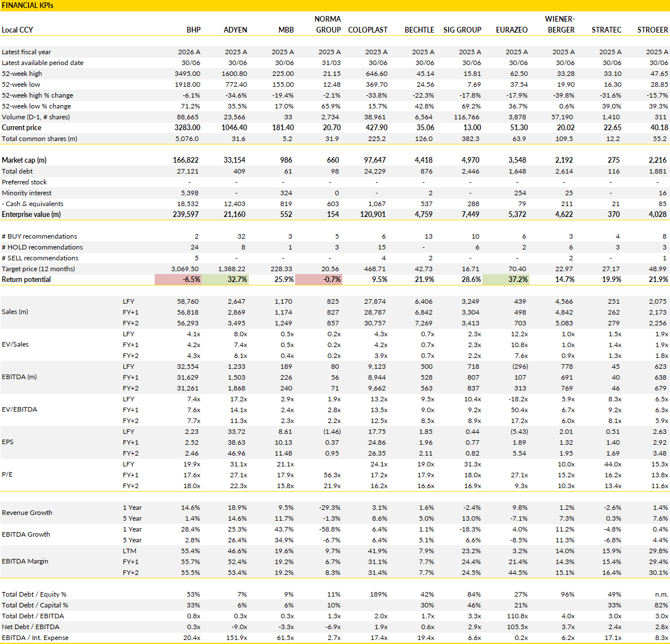Click BHP fiscal year 2026 A
This screenshot has width=670, height=644.
coord(189,52)
